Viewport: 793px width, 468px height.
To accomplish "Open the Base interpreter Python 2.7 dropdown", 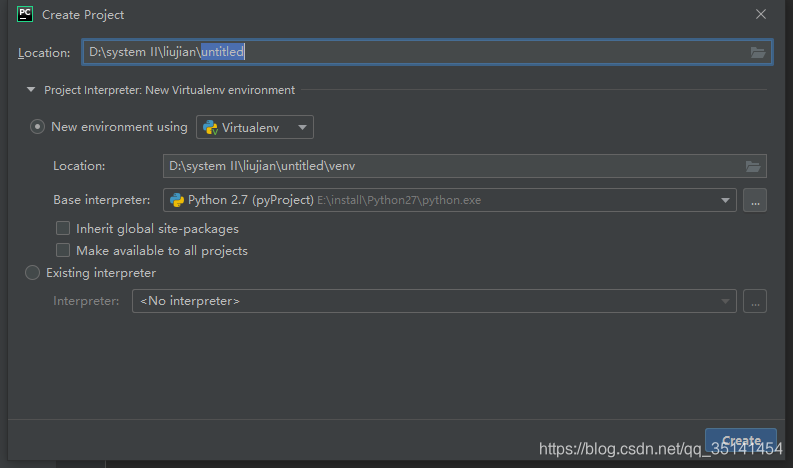I will click(x=450, y=200).
